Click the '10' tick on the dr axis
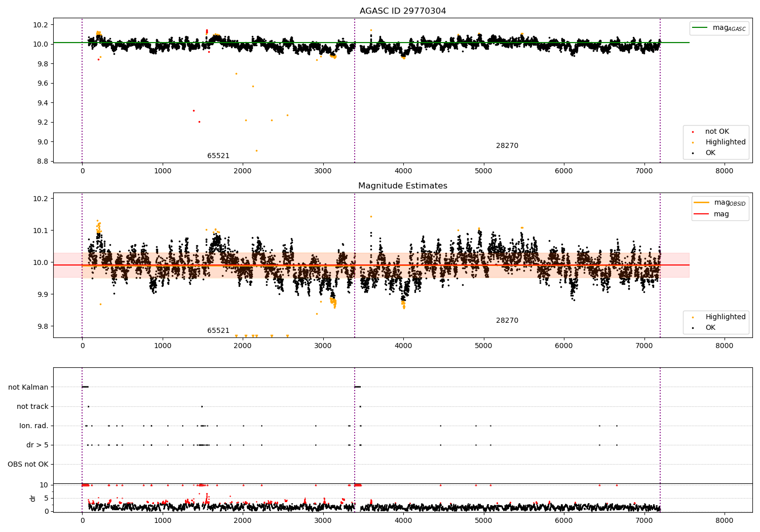Image resolution: width=760 pixels, height=532 pixels. [44, 485]
